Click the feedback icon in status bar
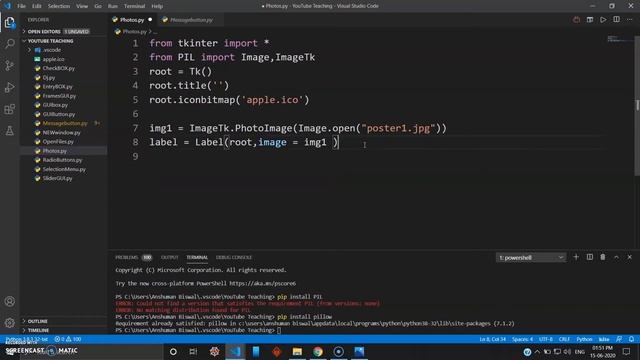The width and height of the screenshot is (640, 360). click(x=619, y=339)
